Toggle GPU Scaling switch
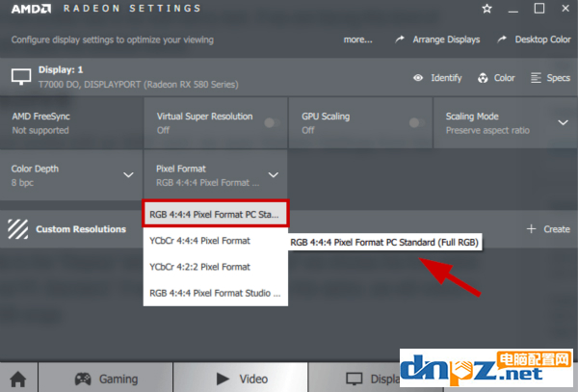This screenshot has width=578, height=392. pyautogui.click(x=417, y=122)
